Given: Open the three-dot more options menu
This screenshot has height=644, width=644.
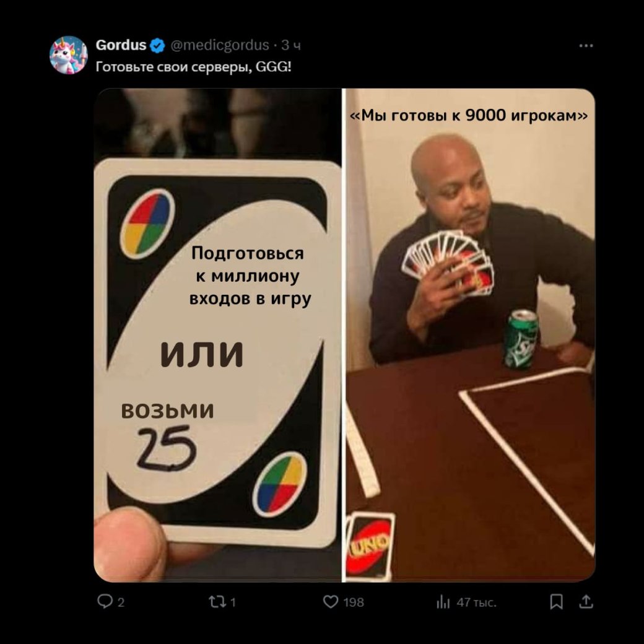Looking at the screenshot, I should 586,46.
